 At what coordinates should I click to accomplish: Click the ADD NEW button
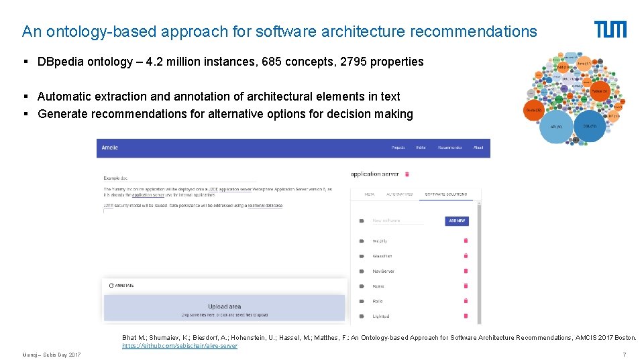tap(457, 221)
